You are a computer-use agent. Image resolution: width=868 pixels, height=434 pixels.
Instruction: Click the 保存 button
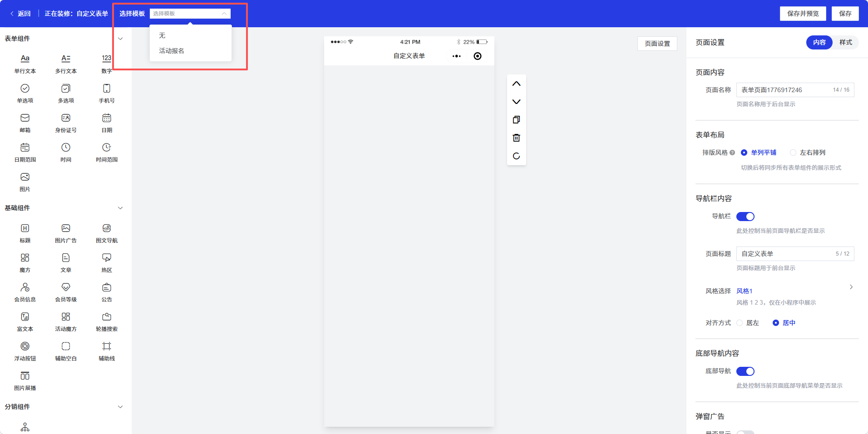(x=845, y=14)
